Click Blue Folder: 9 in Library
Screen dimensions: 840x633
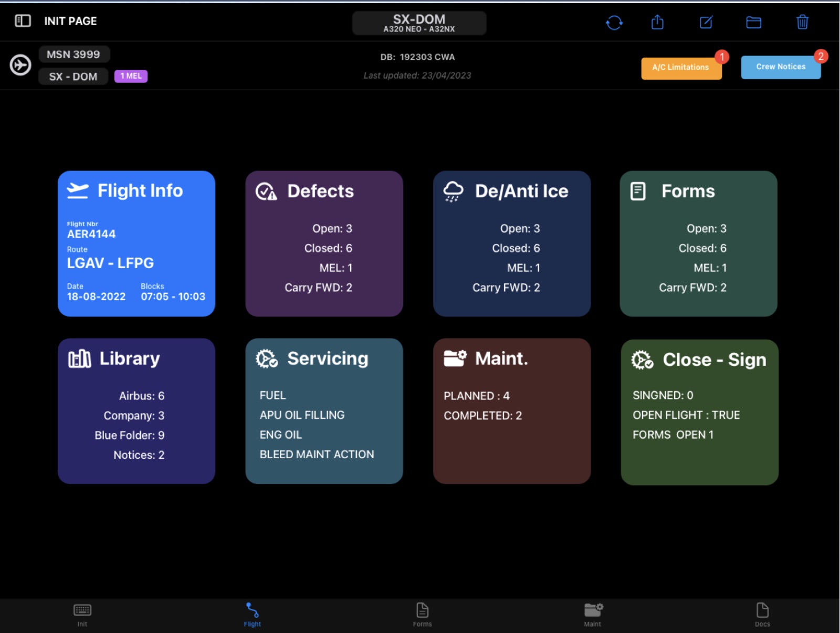(x=130, y=436)
